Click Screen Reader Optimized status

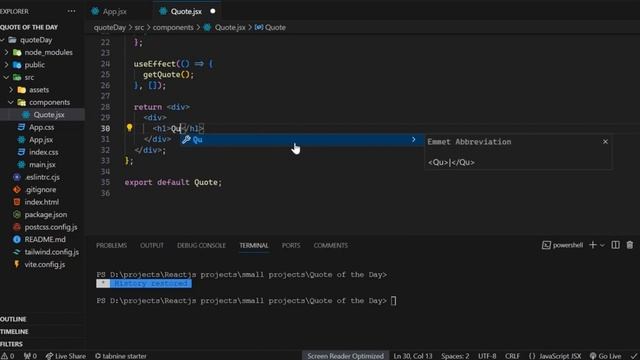[345, 356]
